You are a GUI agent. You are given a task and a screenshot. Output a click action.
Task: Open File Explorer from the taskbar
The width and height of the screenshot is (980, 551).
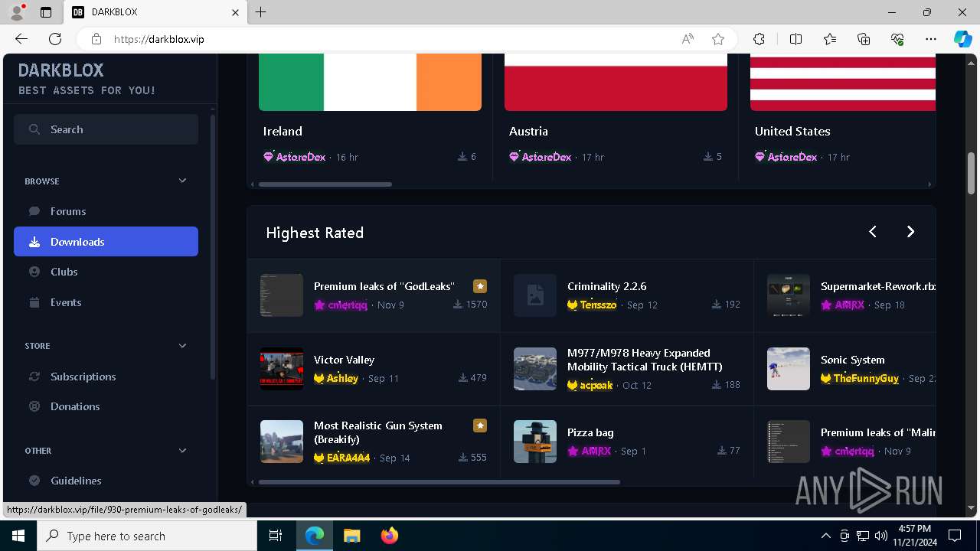point(351,536)
